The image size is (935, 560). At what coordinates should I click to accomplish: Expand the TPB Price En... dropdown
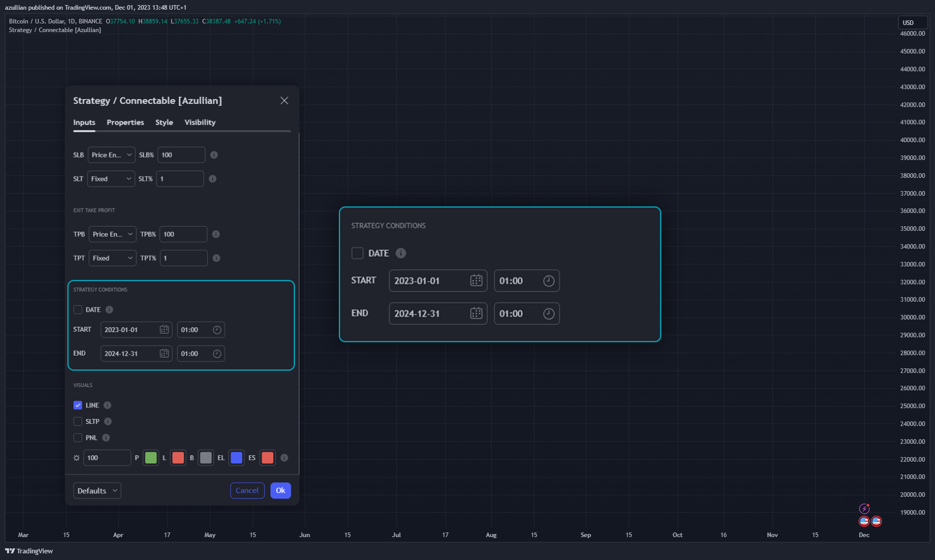click(x=113, y=234)
